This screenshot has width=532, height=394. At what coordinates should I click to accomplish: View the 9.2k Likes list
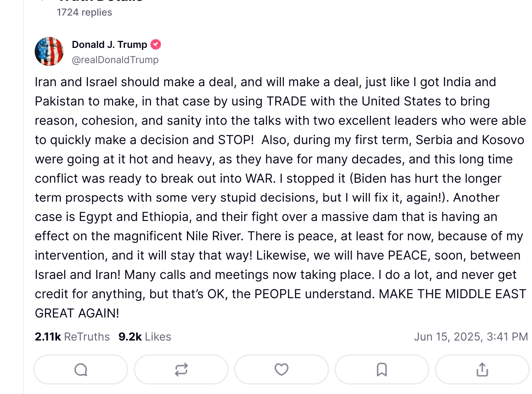click(145, 337)
